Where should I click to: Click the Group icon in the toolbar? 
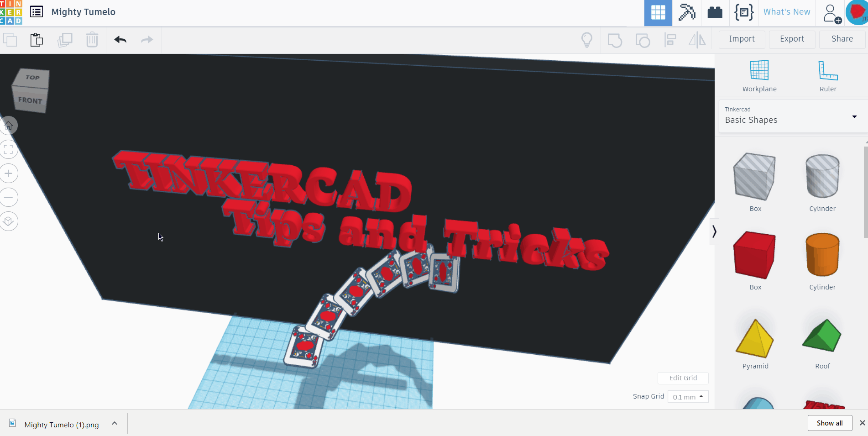point(615,40)
